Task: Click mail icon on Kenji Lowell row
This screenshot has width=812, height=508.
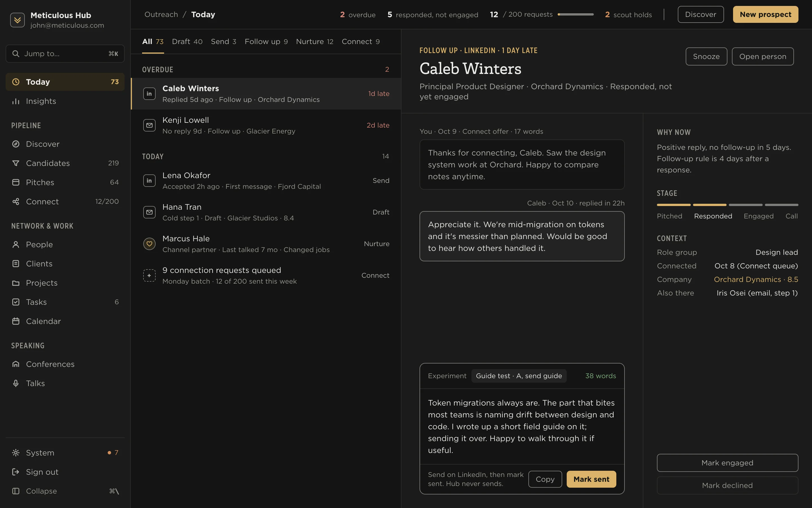Action: click(149, 125)
